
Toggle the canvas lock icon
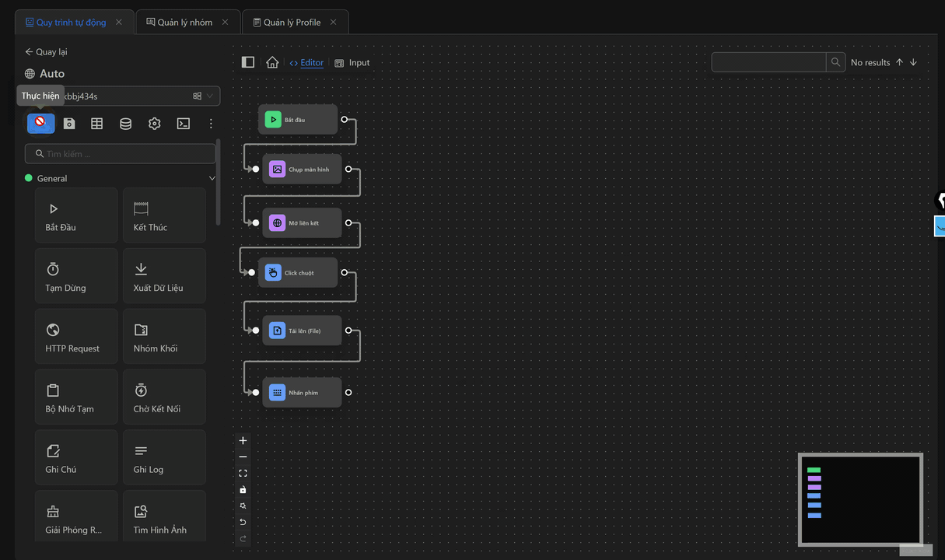coord(243,489)
